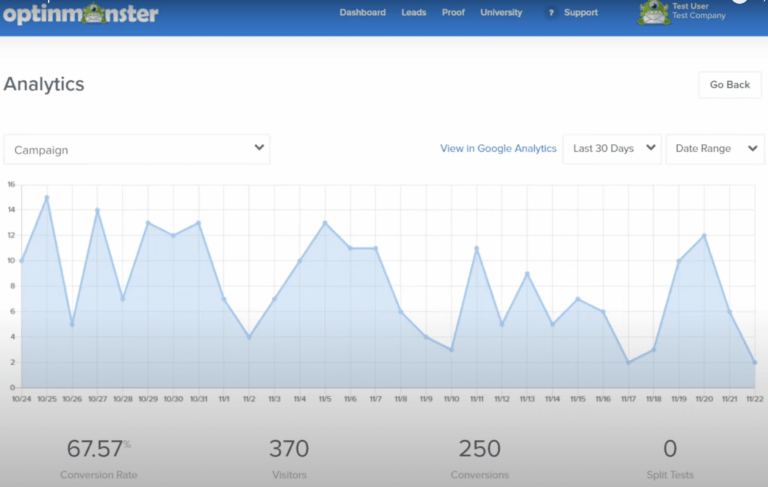Open the Date Range dropdown
768x487 pixels.
click(x=715, y=148)
